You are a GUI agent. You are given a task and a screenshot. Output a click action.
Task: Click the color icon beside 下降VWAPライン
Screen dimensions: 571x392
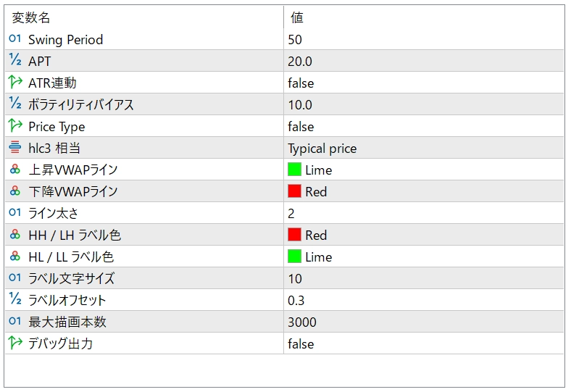point(15,191)
